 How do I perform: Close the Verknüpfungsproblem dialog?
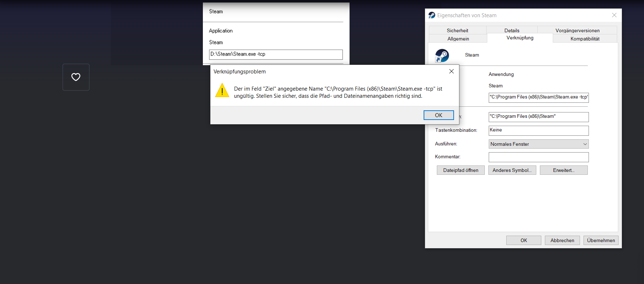(x=452, y=71)
